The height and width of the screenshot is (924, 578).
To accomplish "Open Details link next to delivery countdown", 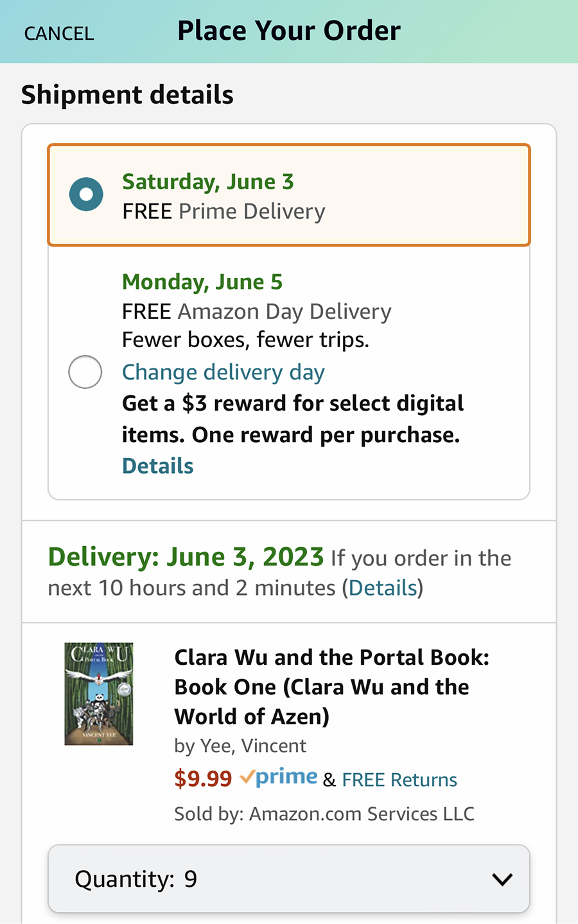I will tap(383, 588).
